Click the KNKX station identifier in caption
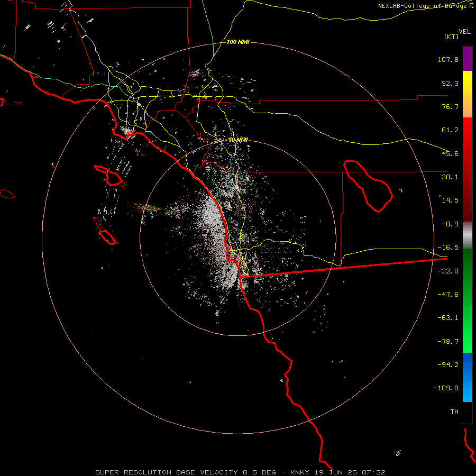The height and width of the screenshot is (476, 476). (x=300, y=472)
